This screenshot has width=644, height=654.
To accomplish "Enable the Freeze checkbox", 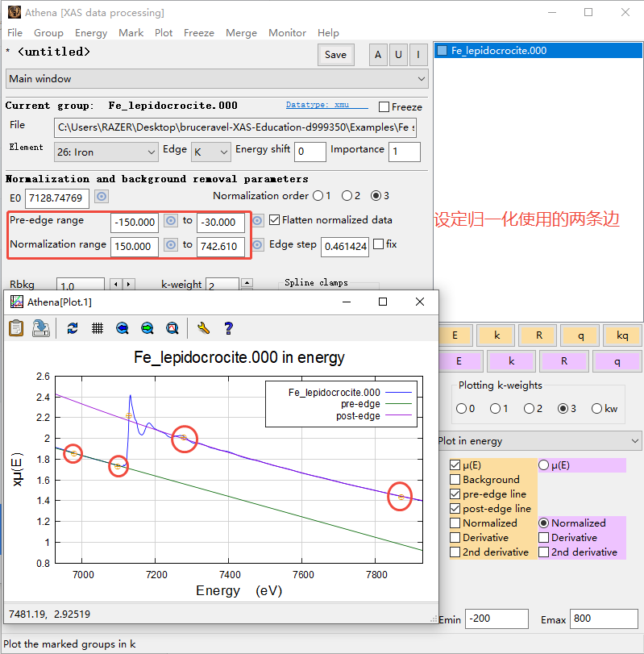I will 384,107.
